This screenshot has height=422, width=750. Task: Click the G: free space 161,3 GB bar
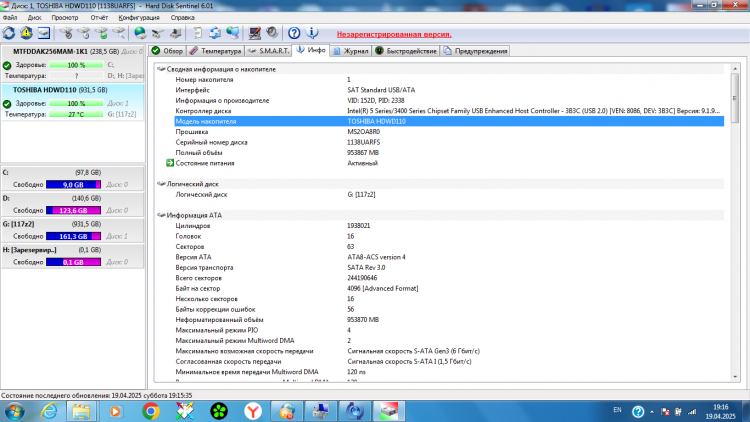click(73, 236)
